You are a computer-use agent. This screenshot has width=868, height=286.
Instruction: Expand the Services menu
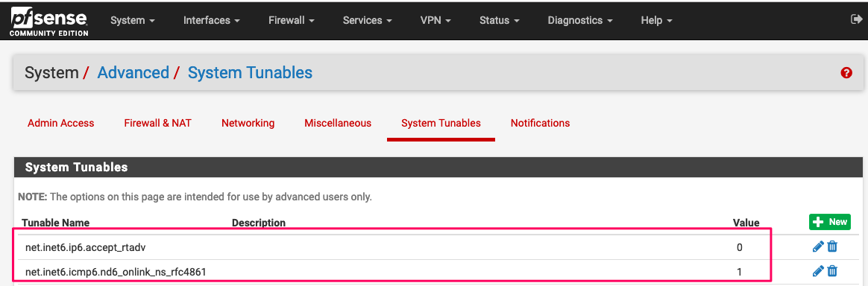point(367,20)
